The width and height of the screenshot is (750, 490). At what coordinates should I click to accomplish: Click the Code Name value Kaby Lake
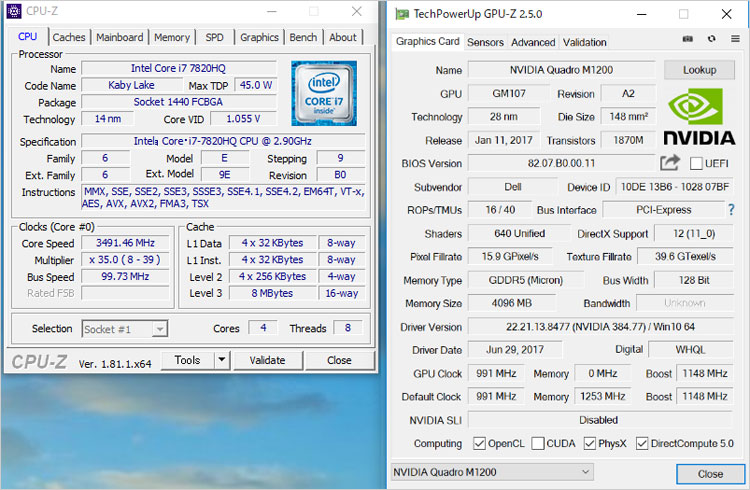132,85
